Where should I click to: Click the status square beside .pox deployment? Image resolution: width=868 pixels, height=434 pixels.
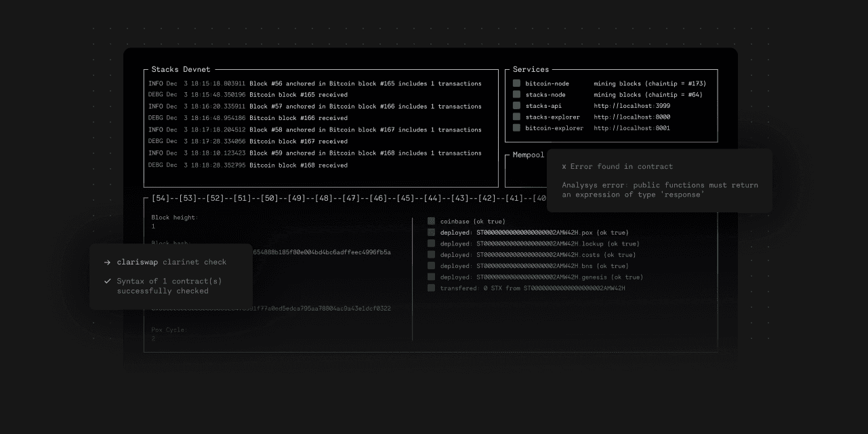pyautogui.click(x=431, y=233)
